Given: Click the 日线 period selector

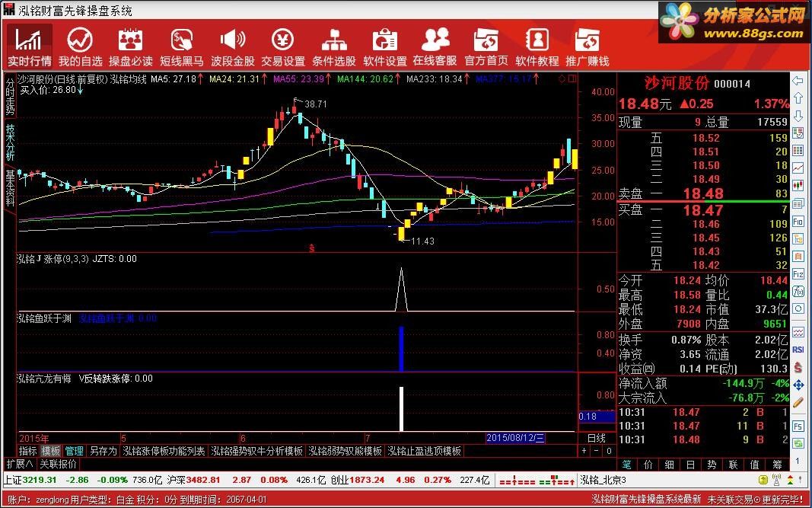Looking at the screenshot, I should click(597, 438).
